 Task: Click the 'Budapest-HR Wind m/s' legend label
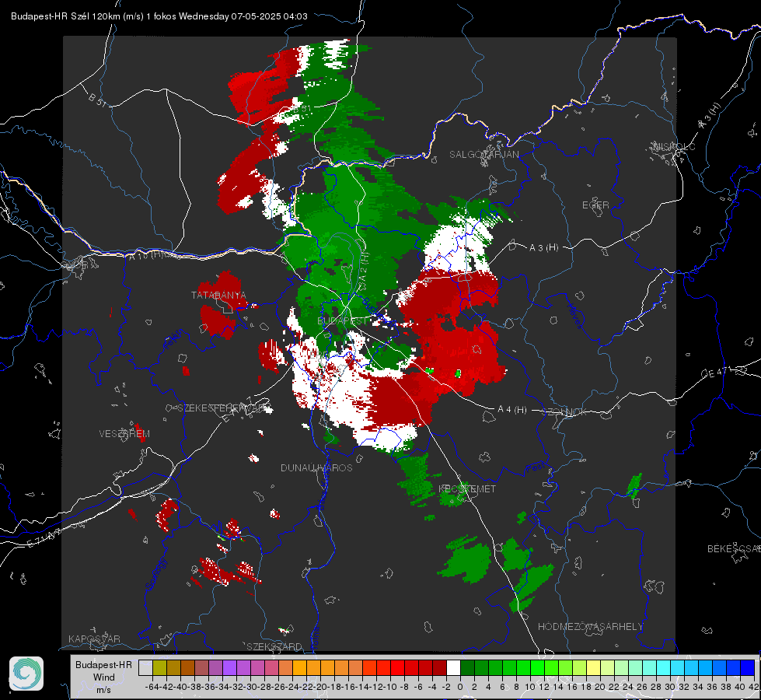[x=104, y=677]
